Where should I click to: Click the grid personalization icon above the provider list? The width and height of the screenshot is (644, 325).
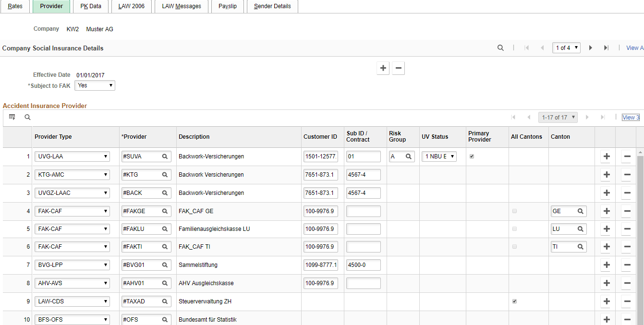pos(12,117)
